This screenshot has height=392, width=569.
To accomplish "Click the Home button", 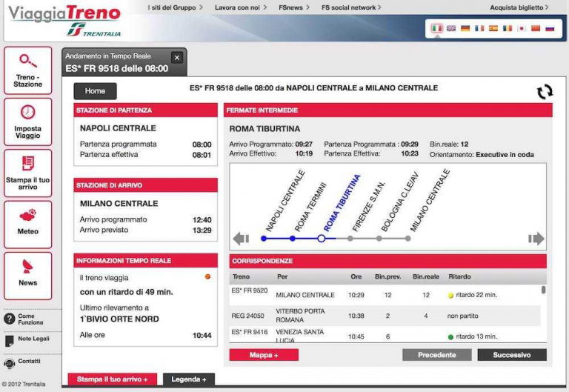I will click(95, 91).
